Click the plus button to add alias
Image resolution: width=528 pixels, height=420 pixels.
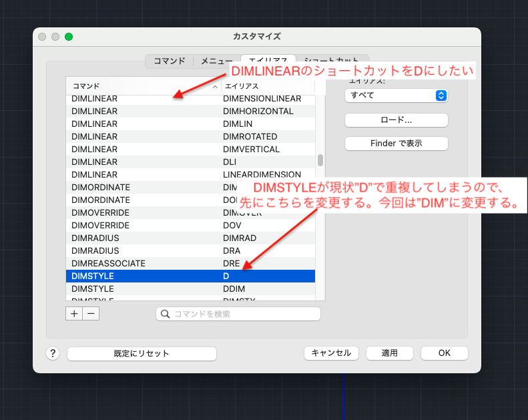[x=73, y=313]
